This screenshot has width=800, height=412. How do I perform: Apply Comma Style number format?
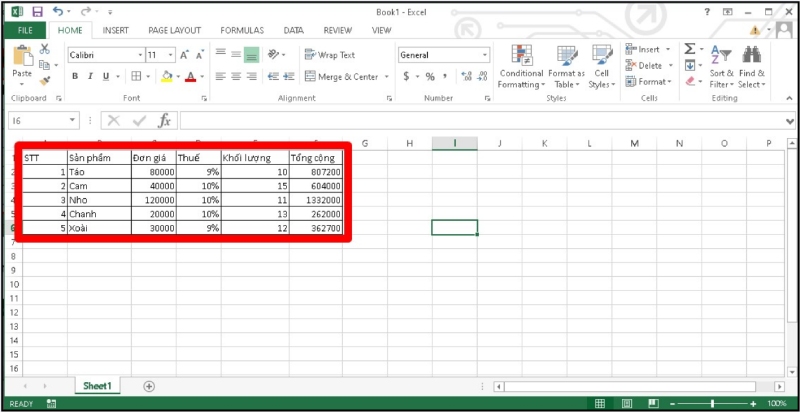[445, 76]
